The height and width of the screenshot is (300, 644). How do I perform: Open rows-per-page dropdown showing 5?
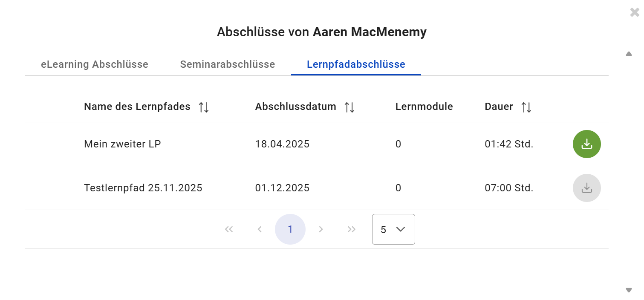click(x=393, y=229)
